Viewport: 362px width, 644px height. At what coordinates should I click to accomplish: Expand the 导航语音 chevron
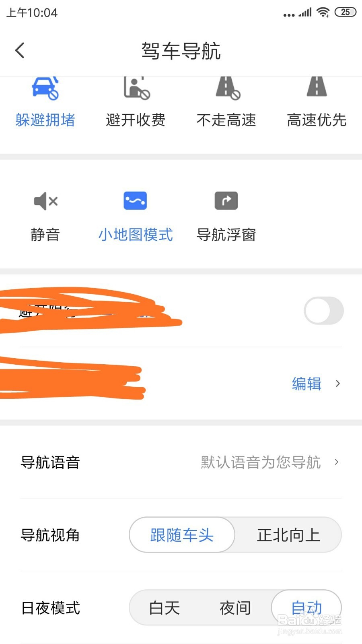[x=337, y=462]
